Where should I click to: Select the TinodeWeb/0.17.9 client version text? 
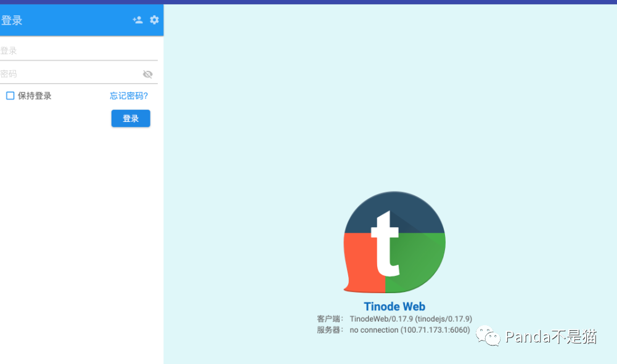pos(411,319)
